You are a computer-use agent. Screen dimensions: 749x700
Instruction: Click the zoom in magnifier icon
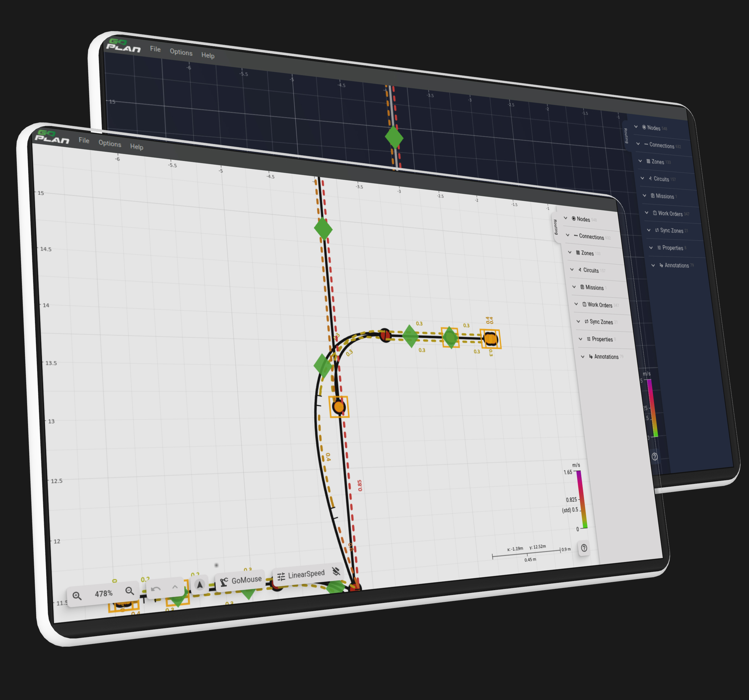(x=77, y=596)
